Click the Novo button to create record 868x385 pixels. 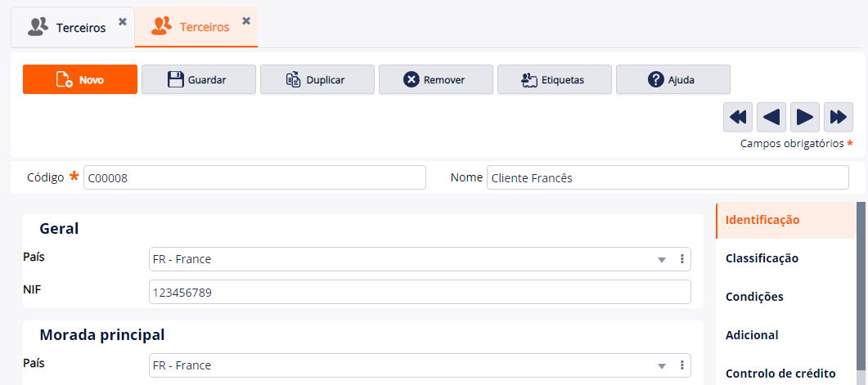pyautogui.click(x=80, y=79)
